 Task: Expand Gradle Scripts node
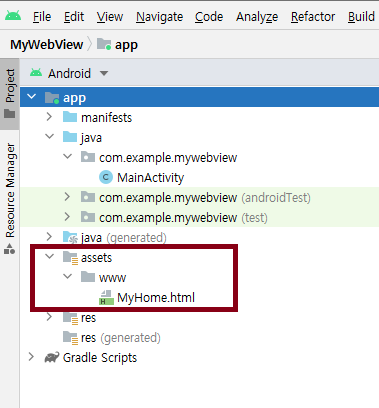(x=31, y=357)
